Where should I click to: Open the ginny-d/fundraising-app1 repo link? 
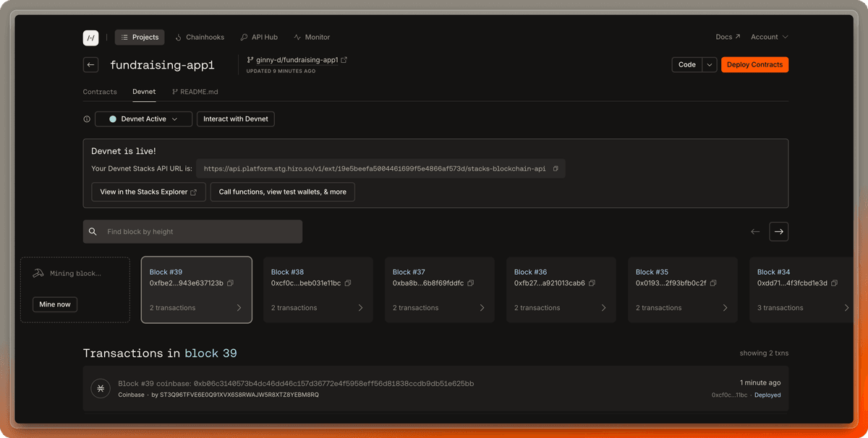tap(297, 60)
